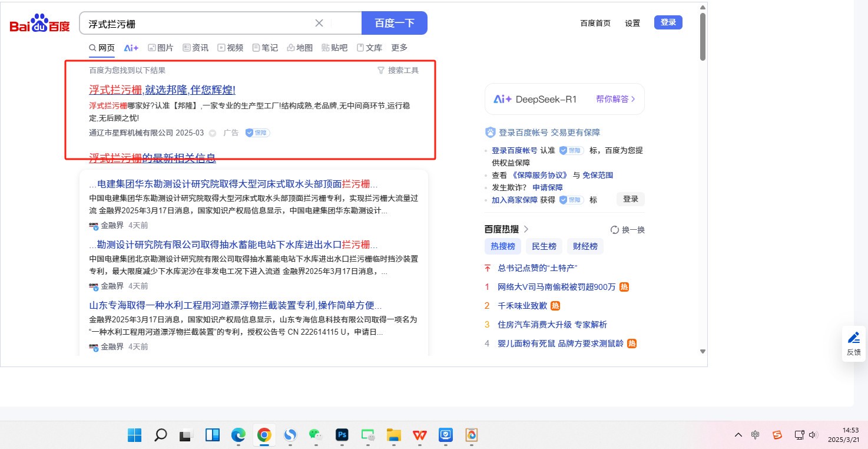
Task: Click the 换一换 refresh icon
Action: point(615,230)
